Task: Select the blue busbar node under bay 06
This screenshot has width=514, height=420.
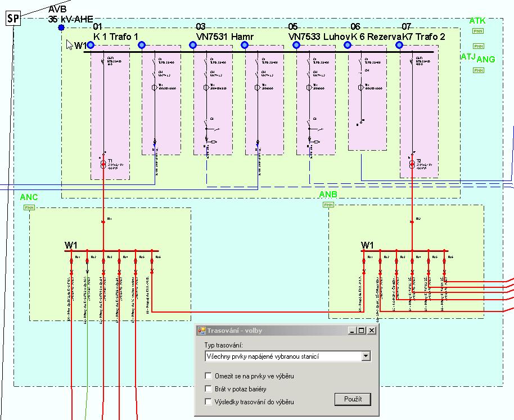Action: (348, 45)
